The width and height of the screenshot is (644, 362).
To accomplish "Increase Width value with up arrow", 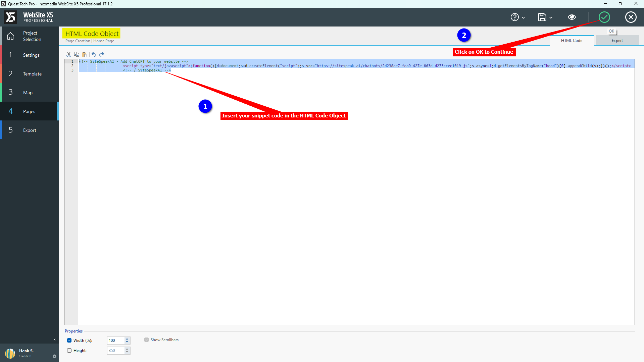I will coord(127,339).
